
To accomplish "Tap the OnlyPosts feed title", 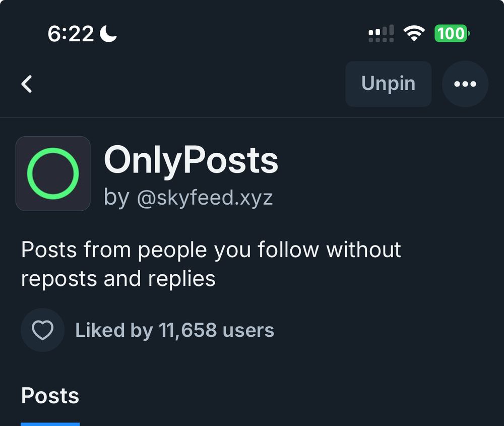I will pos(191,161).
